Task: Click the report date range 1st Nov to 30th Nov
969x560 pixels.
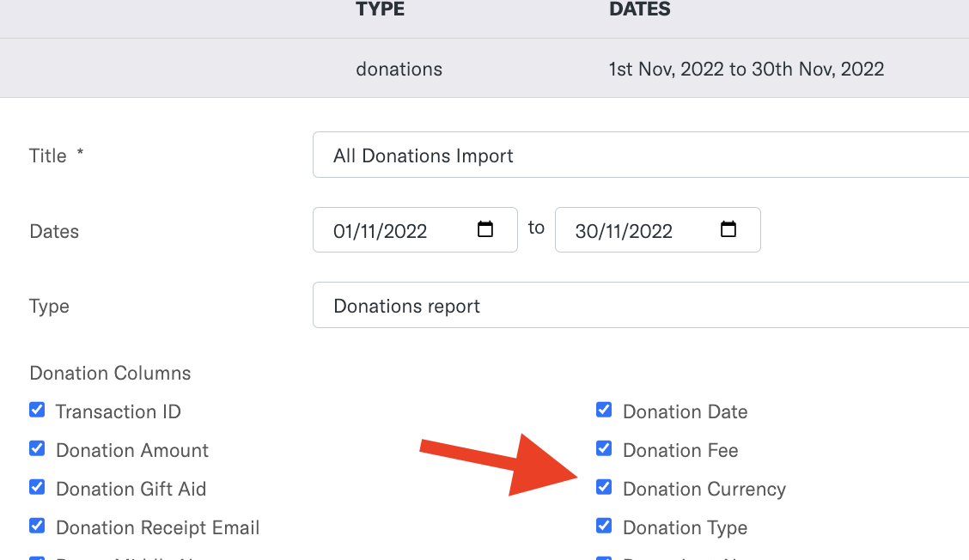Action: [746, 70]
